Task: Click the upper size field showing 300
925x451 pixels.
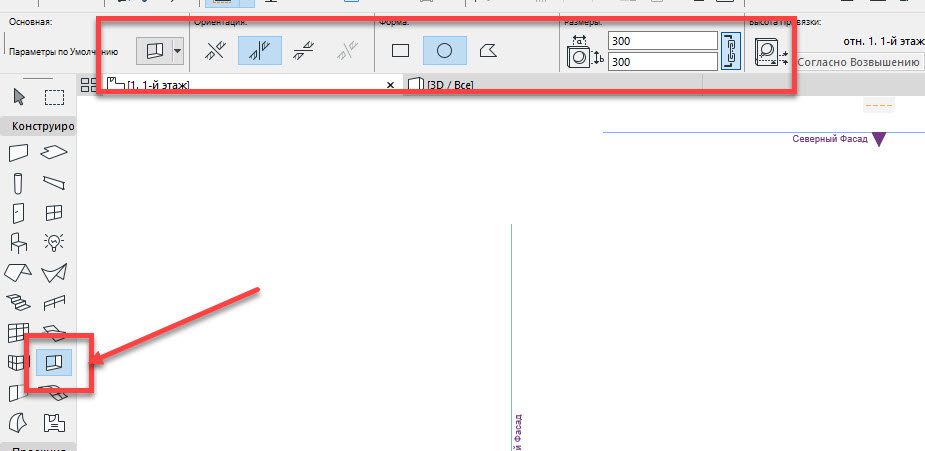Action: (x=662, y=41)
